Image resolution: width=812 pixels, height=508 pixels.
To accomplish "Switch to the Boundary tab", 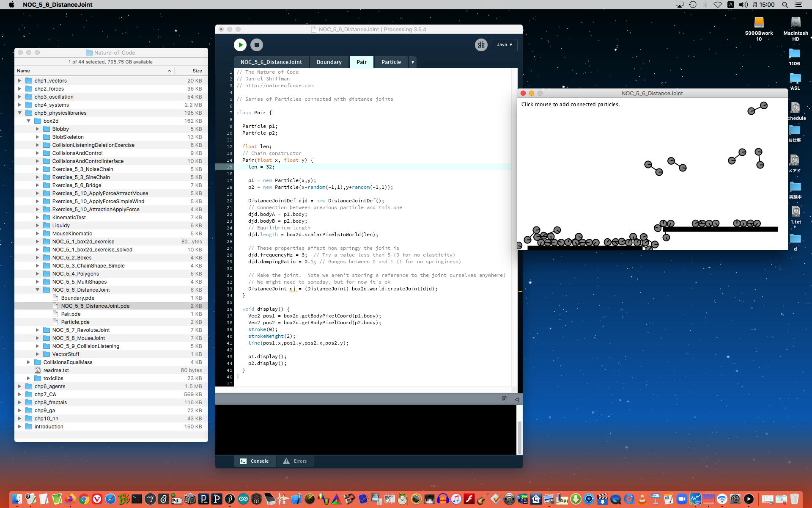I will pyautogui.click(x=329, y=62).
